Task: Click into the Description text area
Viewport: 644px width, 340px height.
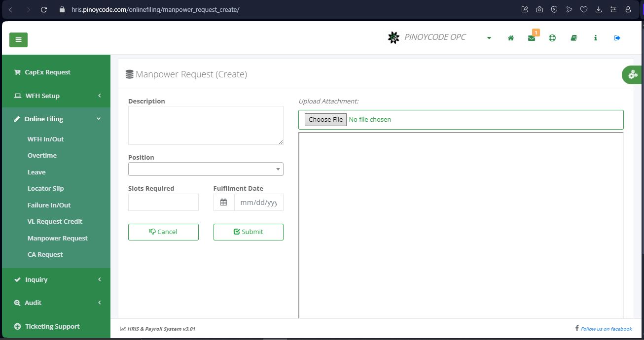Action: (x=206, y=126)
